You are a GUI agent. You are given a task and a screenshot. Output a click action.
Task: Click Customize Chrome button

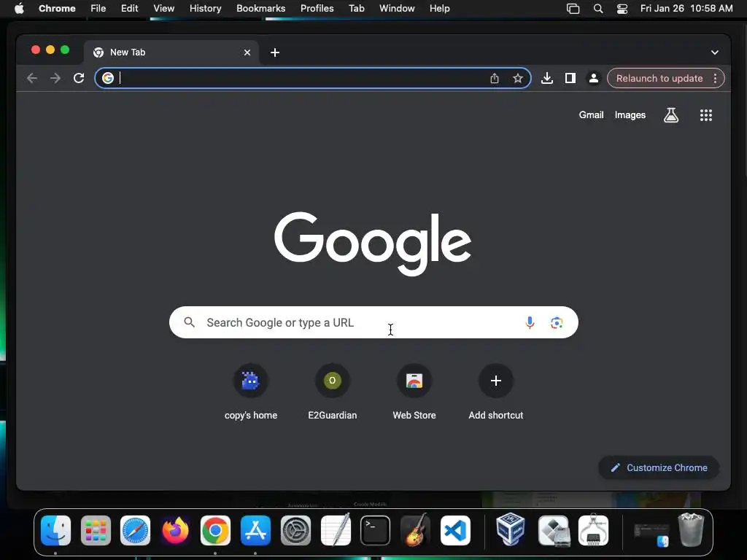659,467
